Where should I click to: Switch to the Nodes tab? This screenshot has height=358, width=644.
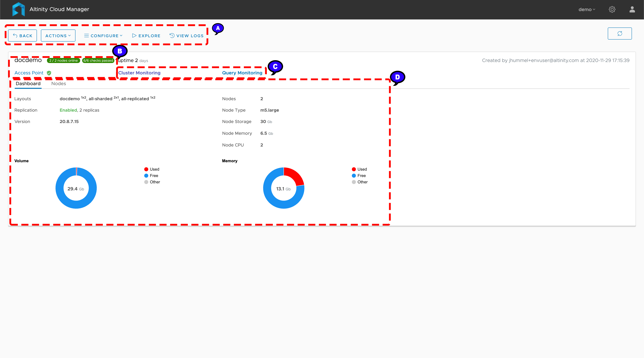59,83
